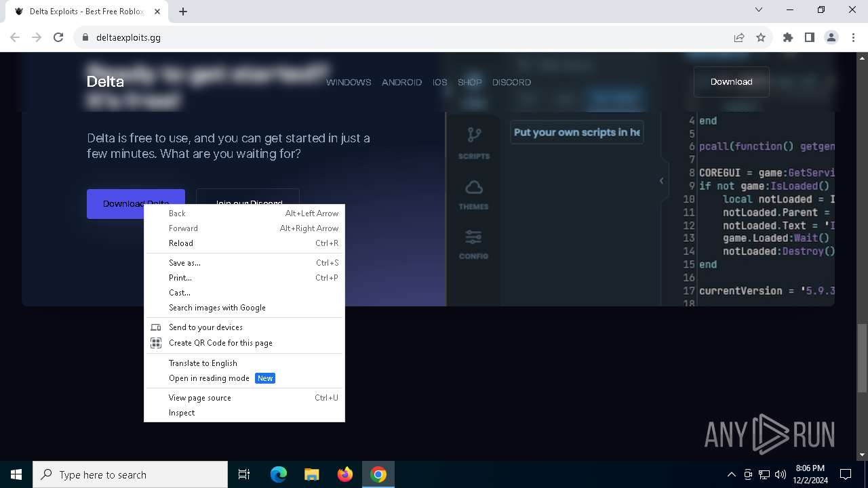This screenshot has height=488, width=868.
Task: Select Cast... in the context menu
Action: point(244,293)
